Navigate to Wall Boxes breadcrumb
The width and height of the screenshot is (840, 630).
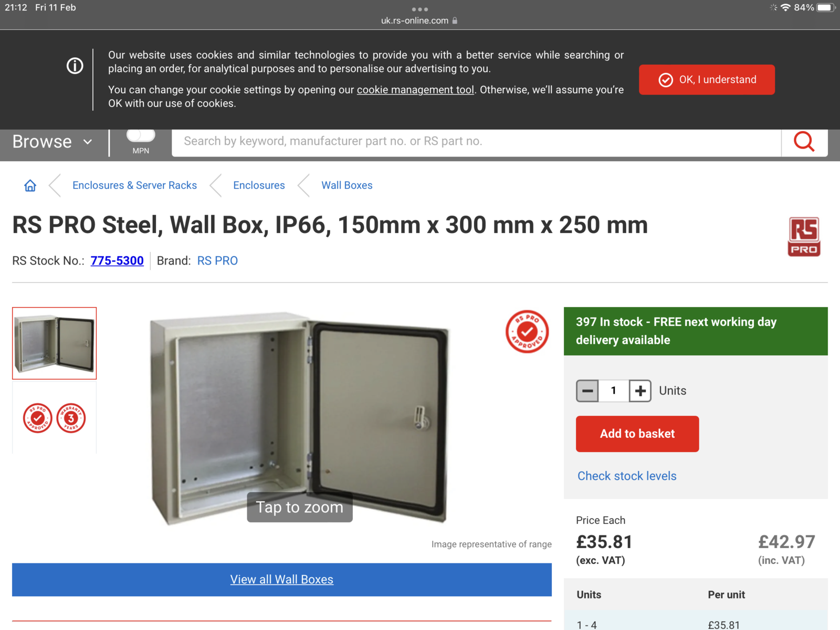coord(346,185)
